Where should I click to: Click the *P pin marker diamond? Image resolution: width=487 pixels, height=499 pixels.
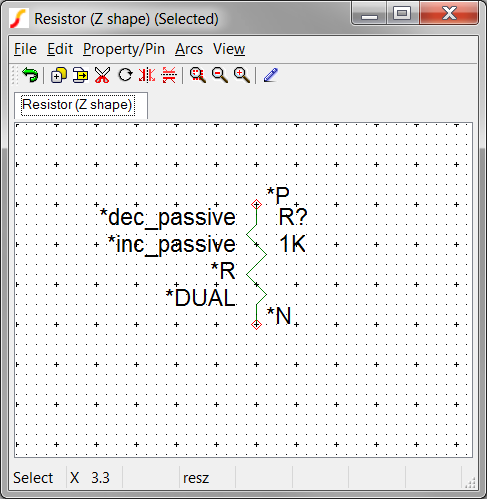256,204
